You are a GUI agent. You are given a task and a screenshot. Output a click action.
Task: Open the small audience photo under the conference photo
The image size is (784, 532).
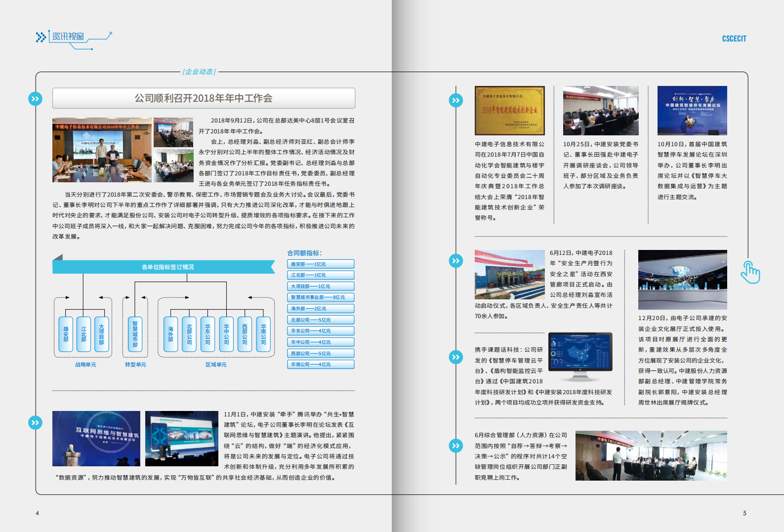[173, 165]
